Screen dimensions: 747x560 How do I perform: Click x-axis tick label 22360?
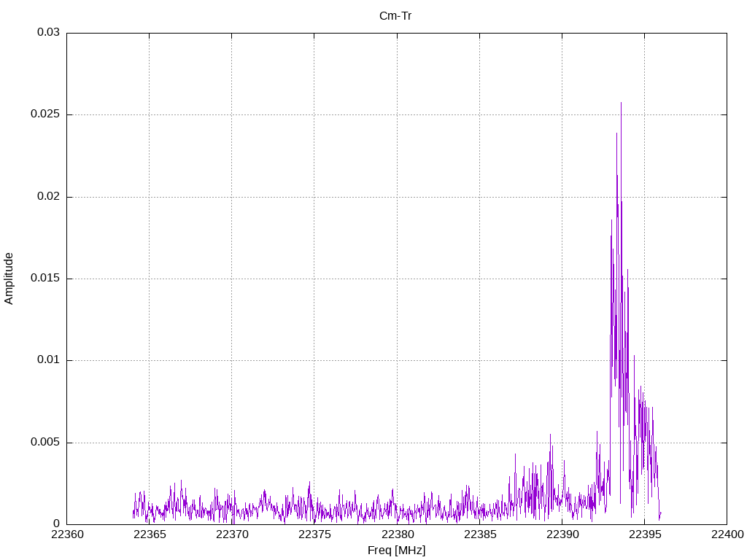tap(67, 534)
